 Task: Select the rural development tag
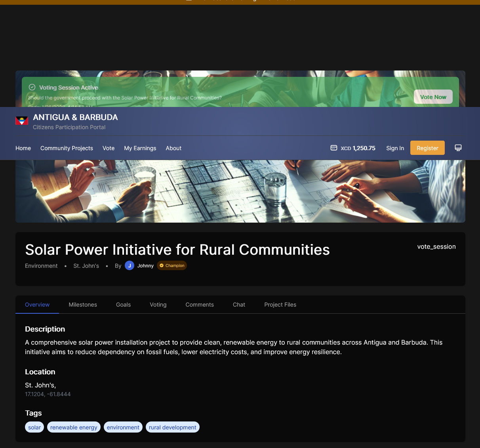coord(173,427)
